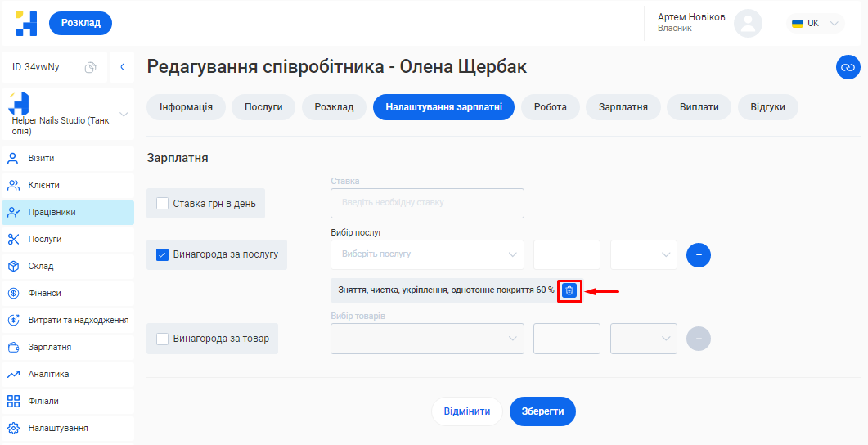The image size is (868, 445).
Task: Click the blue plus button for services
Action: click(699, 255)
